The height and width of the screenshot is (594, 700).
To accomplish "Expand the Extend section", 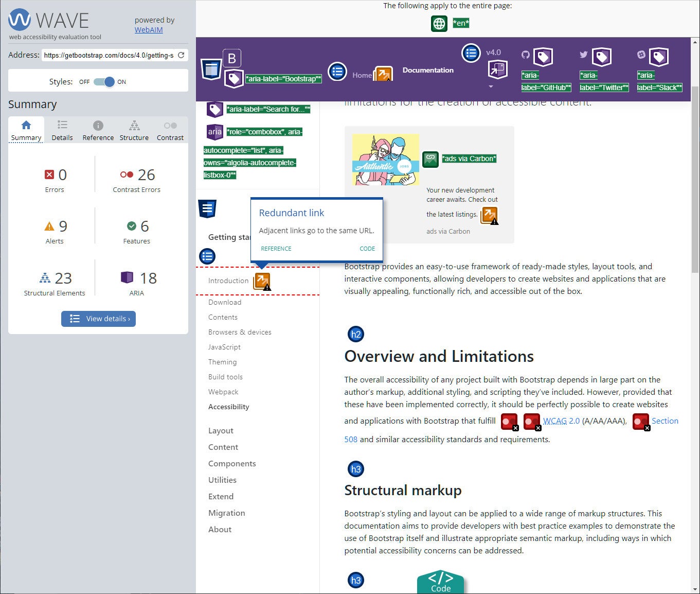I will point(221,497).
